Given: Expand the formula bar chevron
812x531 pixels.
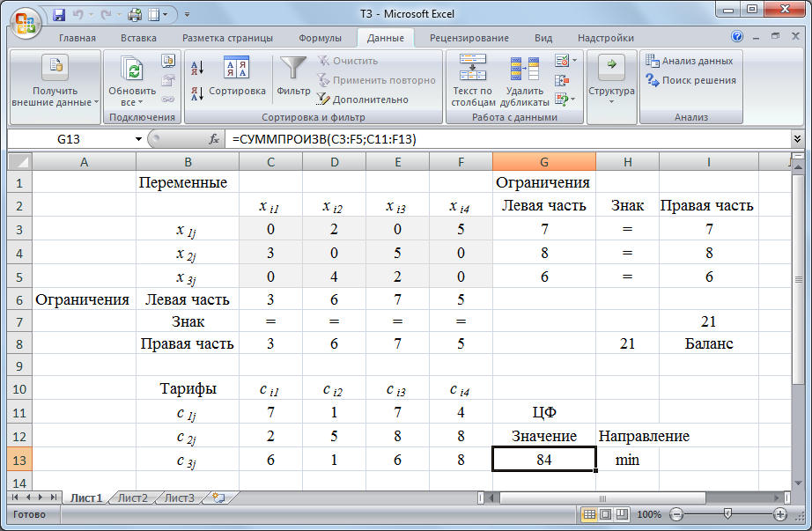Looking at the screenshot, I should (x=797, y=139).
